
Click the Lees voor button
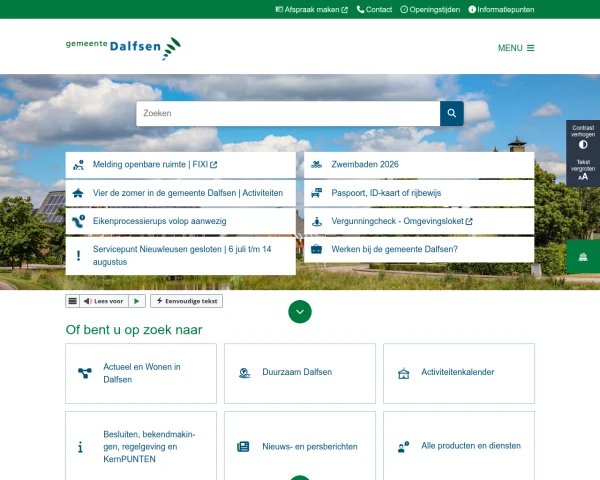pos(104,301)
